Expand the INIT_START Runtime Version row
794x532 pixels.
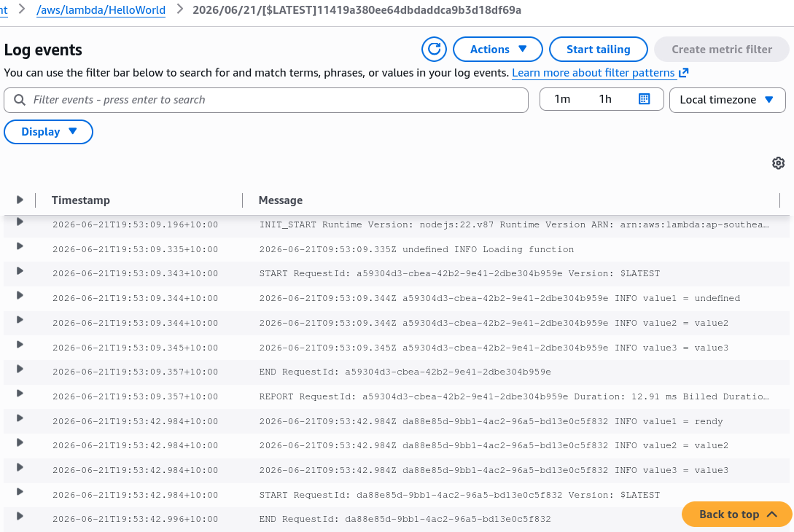[20, 222]
